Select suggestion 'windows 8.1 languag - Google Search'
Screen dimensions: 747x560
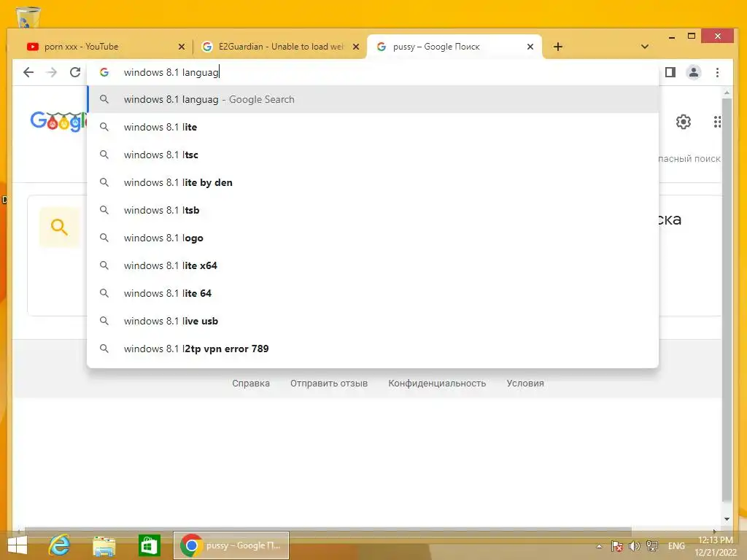click(373, 99)
